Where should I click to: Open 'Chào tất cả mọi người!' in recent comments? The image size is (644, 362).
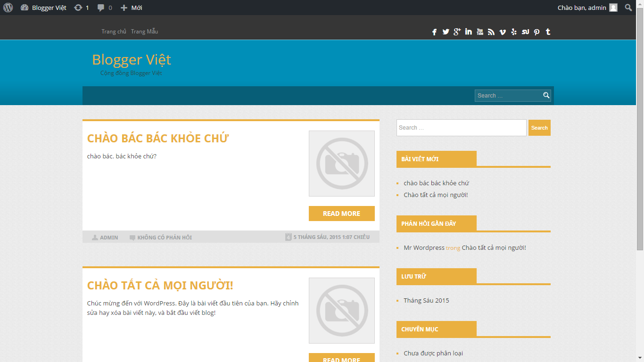[494, 247]
